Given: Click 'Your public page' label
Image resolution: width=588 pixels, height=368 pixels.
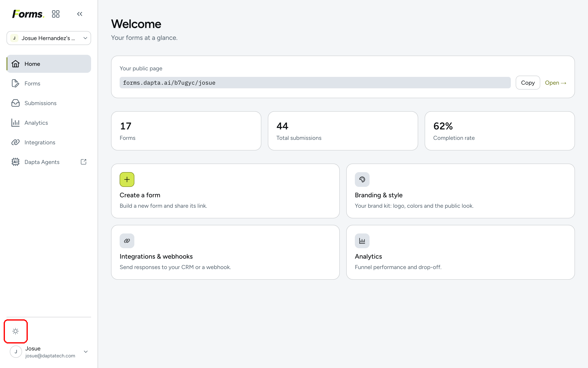Looking at the screenshot, I should [x=141, y=68].
